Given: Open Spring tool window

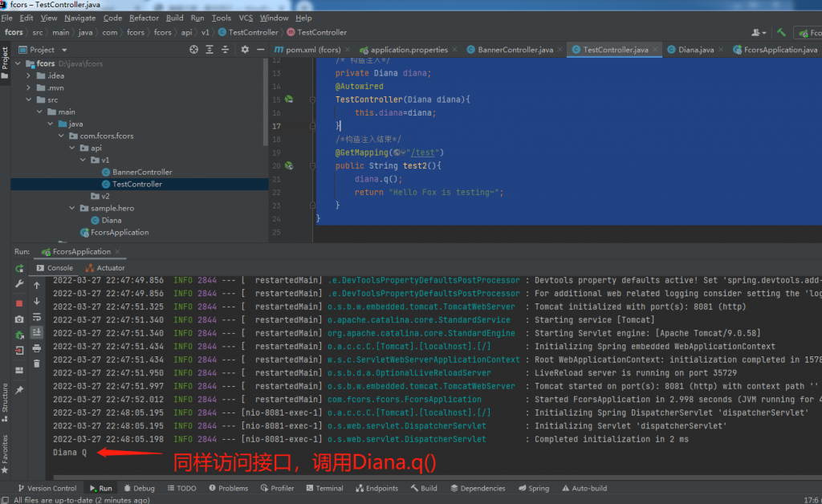Looking at the screenshot, I should tap(533, 488).
